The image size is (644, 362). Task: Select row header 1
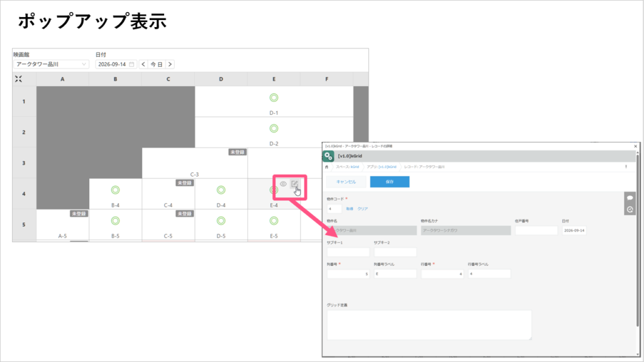24,101
